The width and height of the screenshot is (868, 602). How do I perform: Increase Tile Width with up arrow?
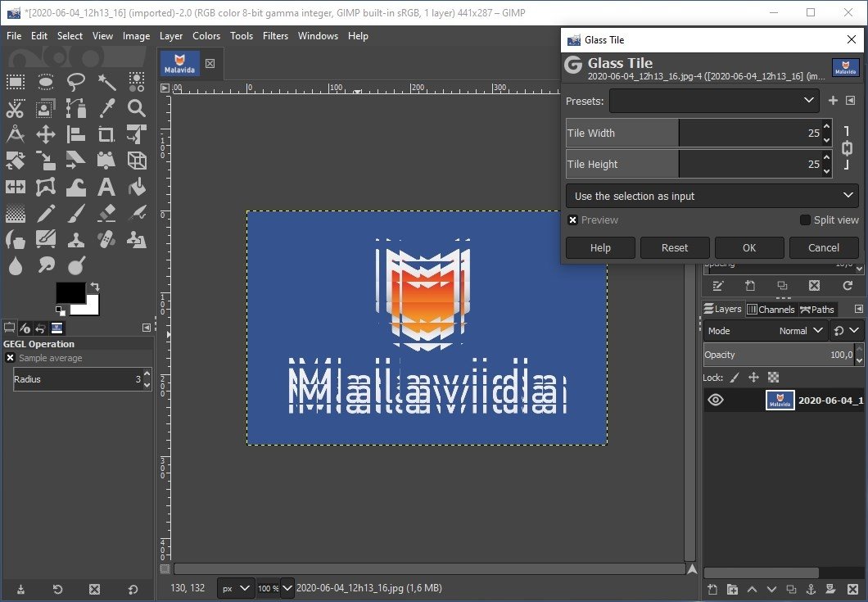pyautogui.click(x=826, y=126)
